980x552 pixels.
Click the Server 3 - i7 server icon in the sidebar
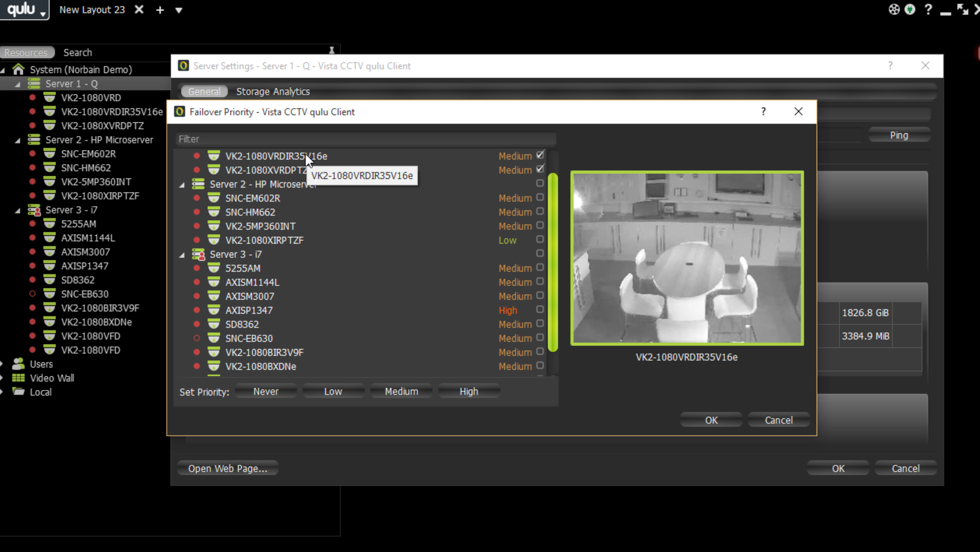click(x=34, y=210)
